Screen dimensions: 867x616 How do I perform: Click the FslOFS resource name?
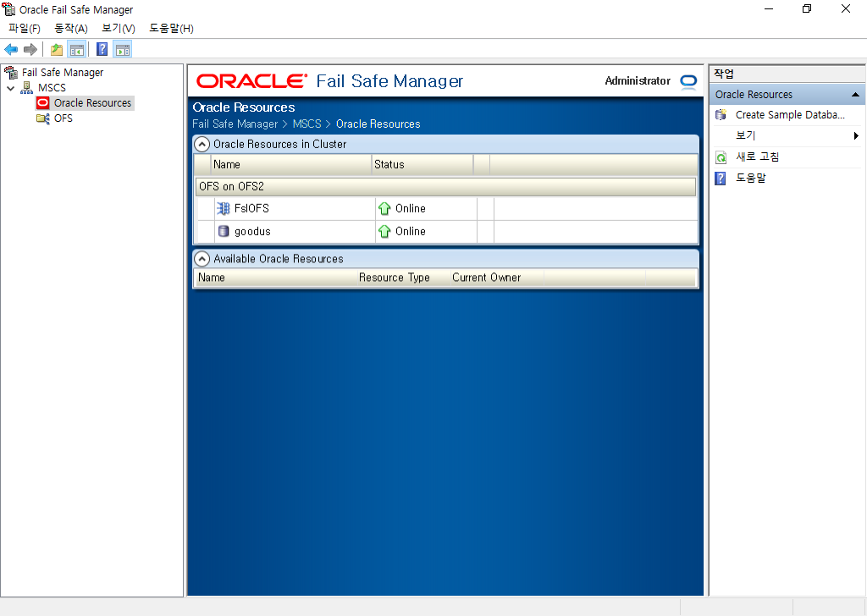click(x=251, y=208)
